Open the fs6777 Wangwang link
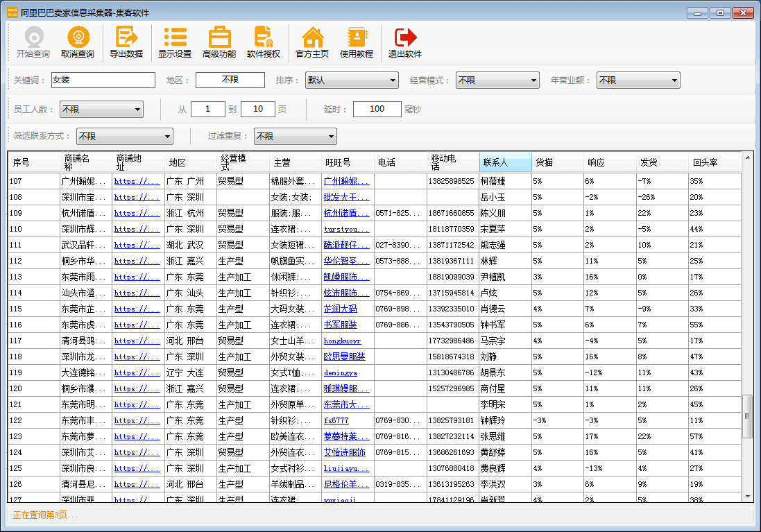The height and width of the screenshot is (532, 761). [336, 420]
